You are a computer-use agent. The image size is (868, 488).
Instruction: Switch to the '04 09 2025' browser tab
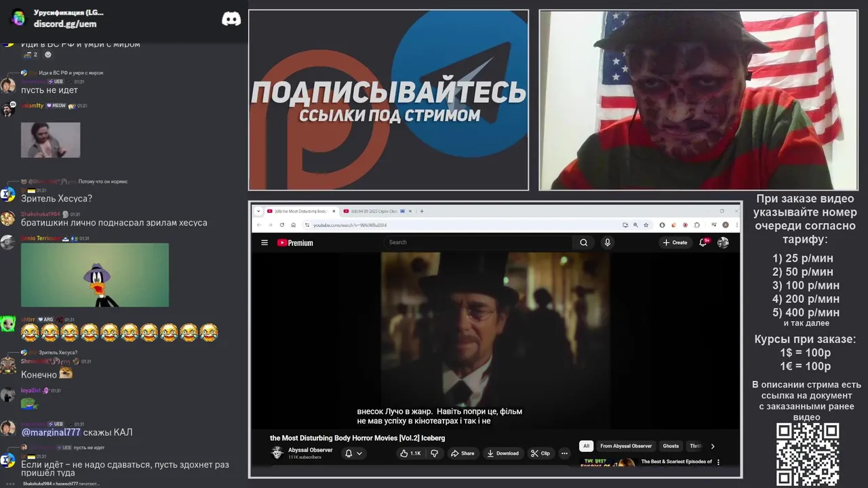(374, 211)
